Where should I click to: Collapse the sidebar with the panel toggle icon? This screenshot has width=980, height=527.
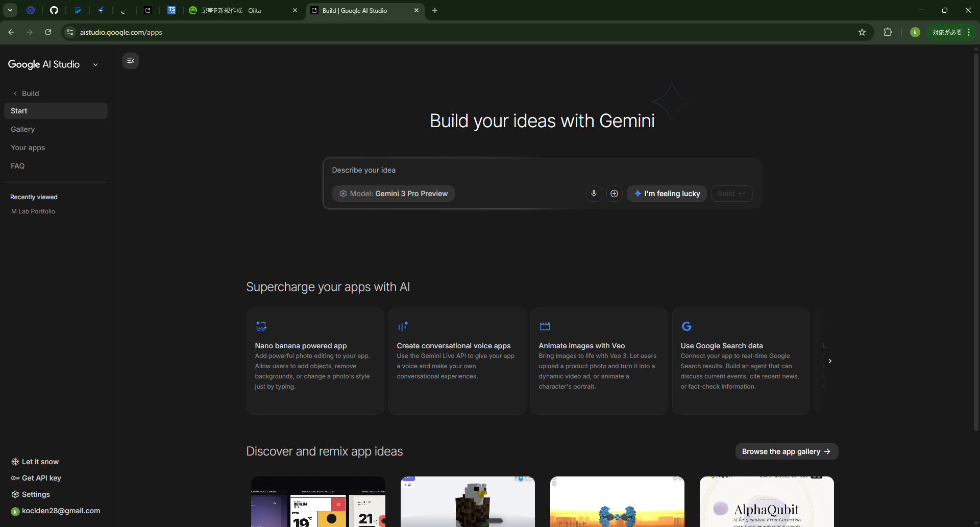pos(131,61)
